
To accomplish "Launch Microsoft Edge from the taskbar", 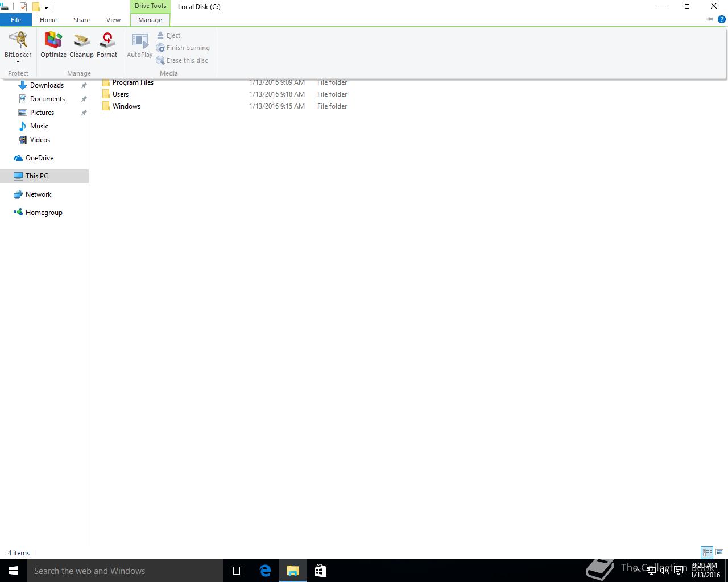I will tap(265, 571).
